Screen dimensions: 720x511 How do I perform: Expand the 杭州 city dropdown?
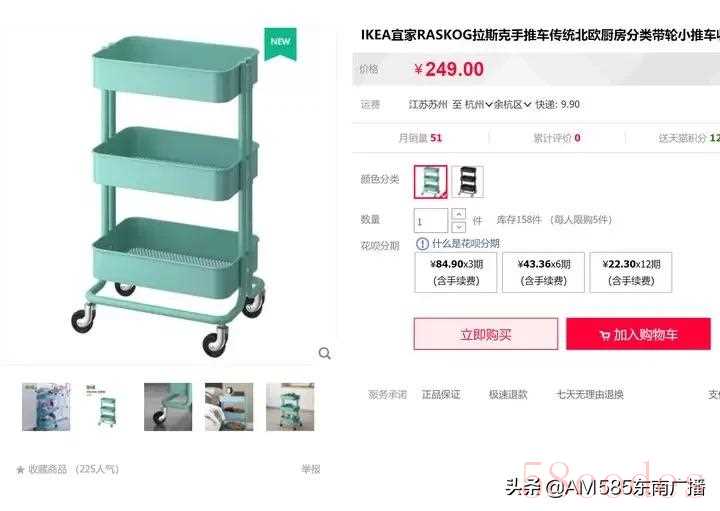[x=478, y=105]
